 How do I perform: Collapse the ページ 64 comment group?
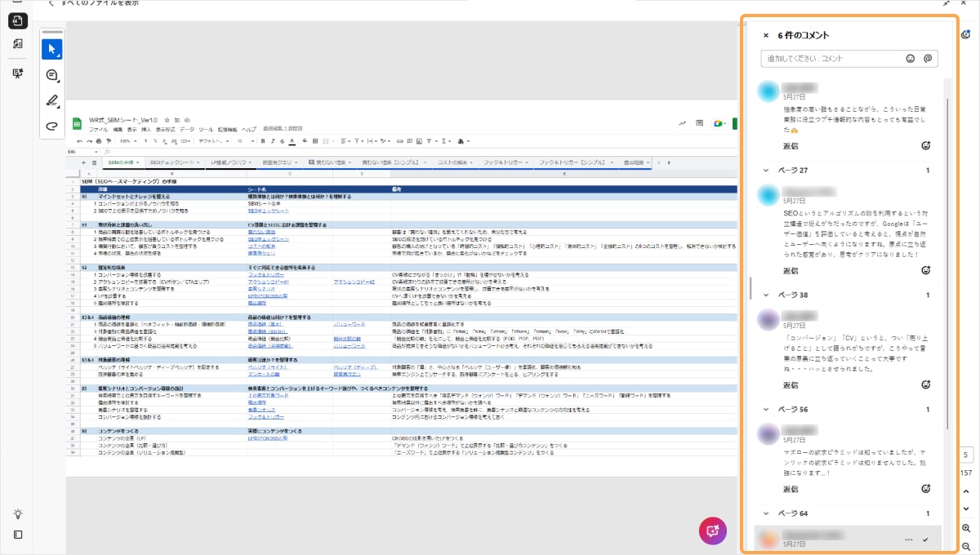click(x=765, y=513)
